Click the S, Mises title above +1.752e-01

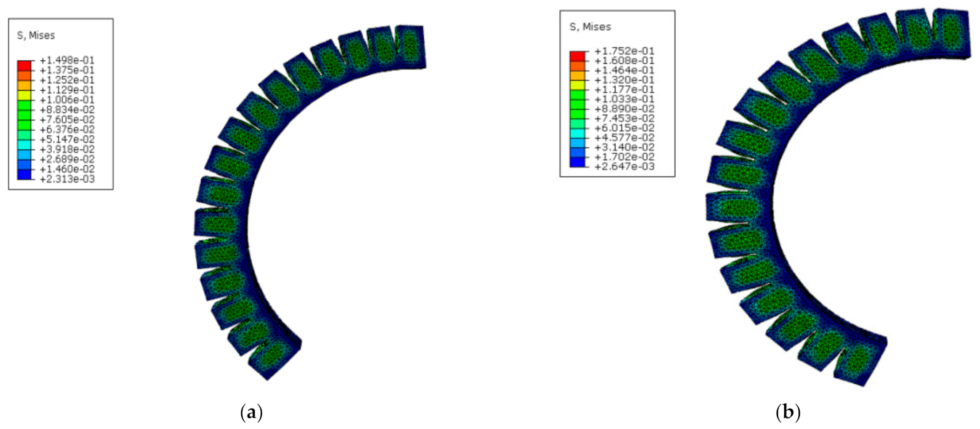pyautogui.click(x=590, y=27)
